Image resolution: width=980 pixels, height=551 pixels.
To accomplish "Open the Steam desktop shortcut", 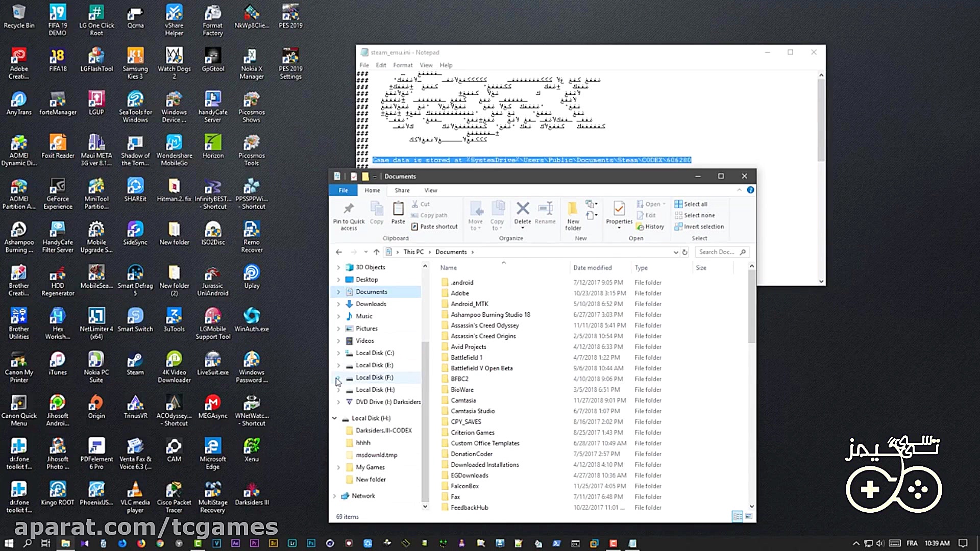I will pyautogui.click(x=135, y=363).
